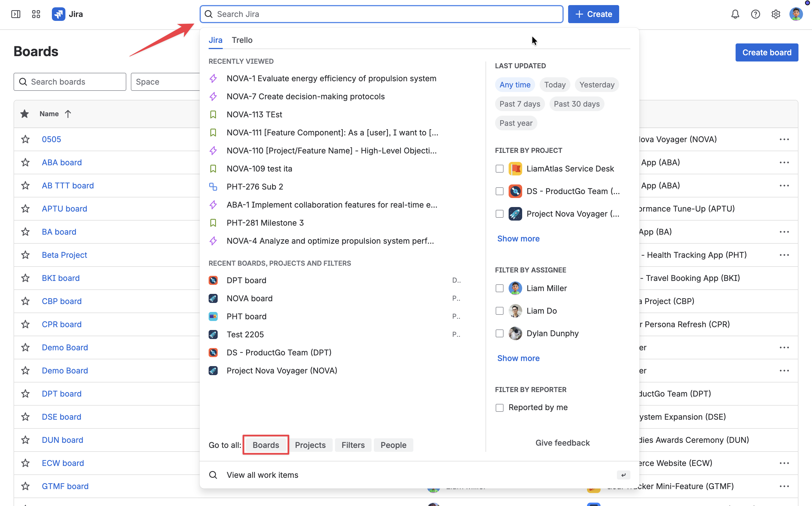Click the Search boards input field
Image resolution: width=812 pixels, height=506 pixels.
point(70,82)
